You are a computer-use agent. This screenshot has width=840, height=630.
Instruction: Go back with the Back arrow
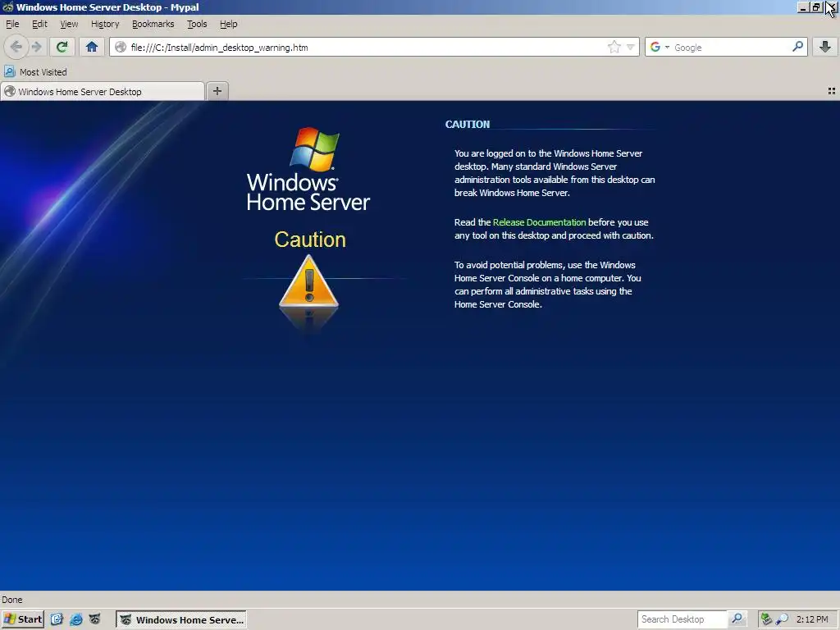(x=16, y=47)
